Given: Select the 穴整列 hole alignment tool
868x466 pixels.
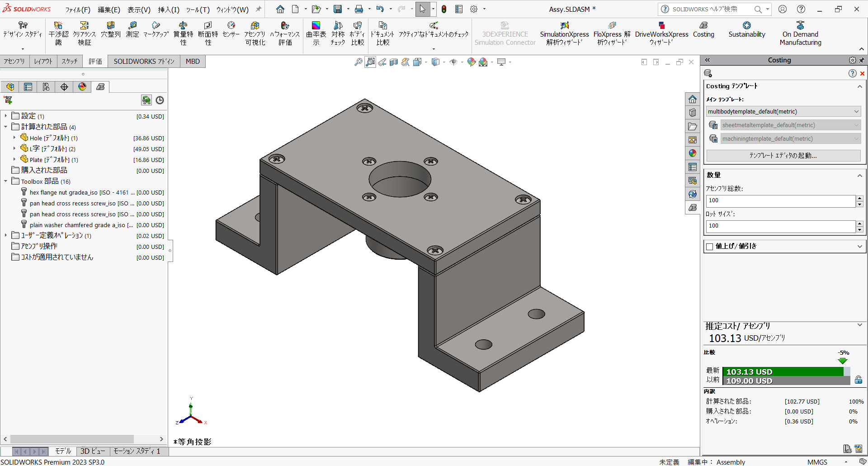Looking at the screenshot, I should pyautogui.click(x=111, y=29).
